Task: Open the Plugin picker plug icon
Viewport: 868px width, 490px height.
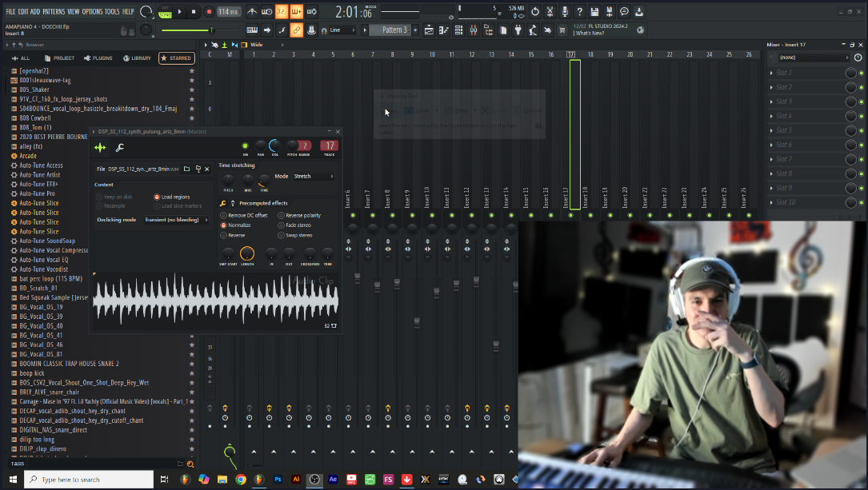Action: pos(518,30)
